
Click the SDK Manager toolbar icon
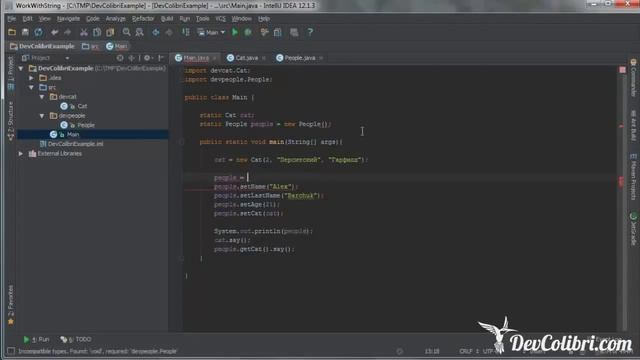[x=294, y=32]
